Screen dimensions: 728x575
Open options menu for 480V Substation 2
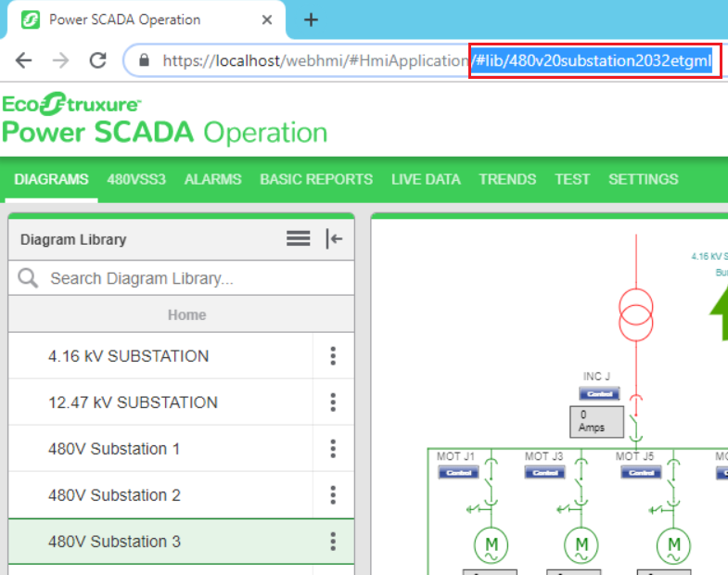pyautogui.click(x=333, y=495)
